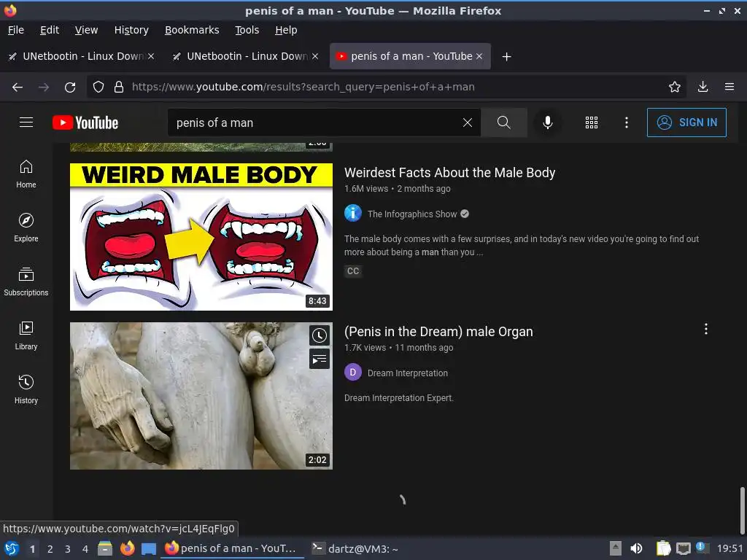
Task: Open the History menu in the menu bar
Action: pyautogui.click(x=131, y=30)
